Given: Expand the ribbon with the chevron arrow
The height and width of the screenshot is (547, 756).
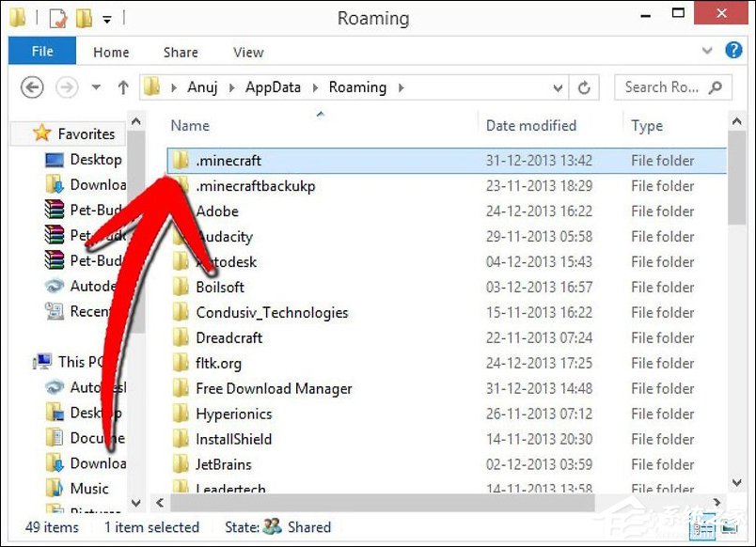Looking at the screenshot, I should (708, 51).
